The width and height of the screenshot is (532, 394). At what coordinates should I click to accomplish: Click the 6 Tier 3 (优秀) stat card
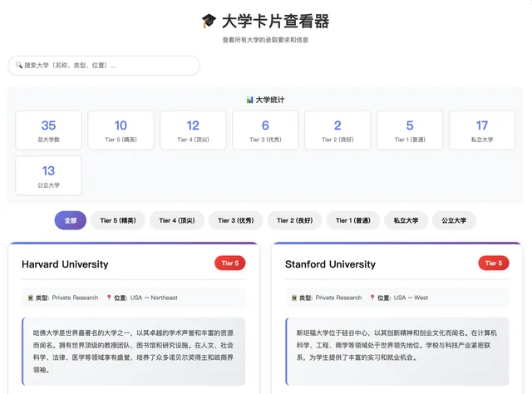point(265,131)
